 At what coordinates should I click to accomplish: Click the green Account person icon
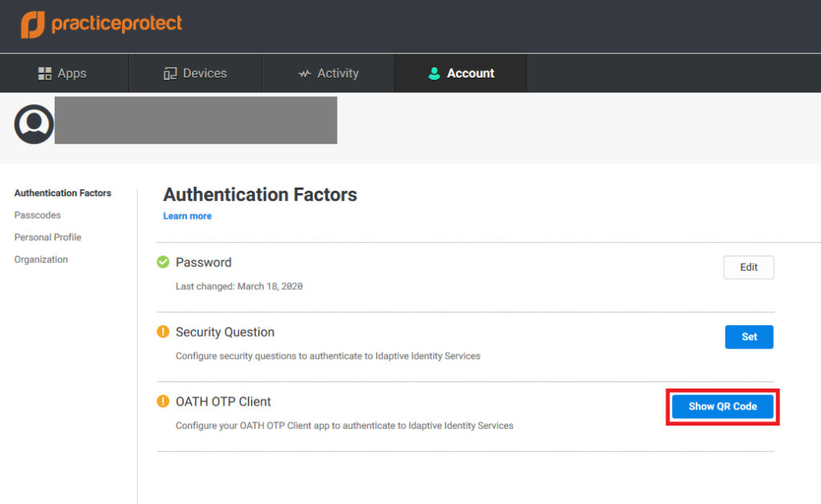pyautogui.click(x=434, y=74)
